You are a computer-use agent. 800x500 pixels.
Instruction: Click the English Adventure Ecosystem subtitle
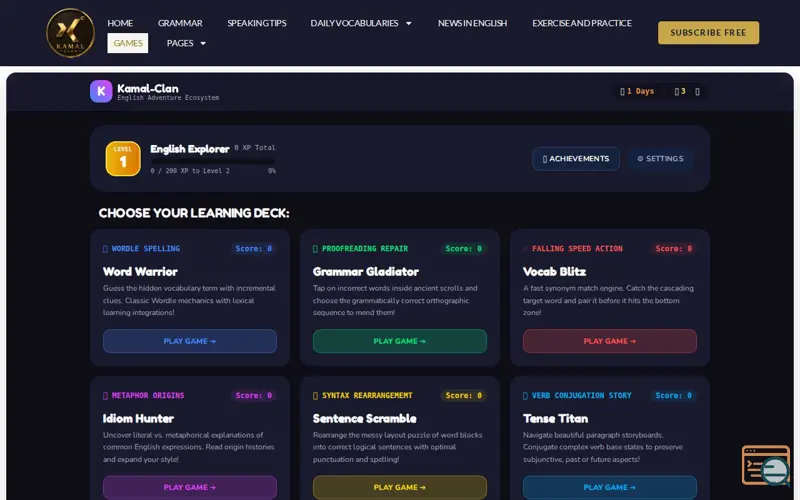(168, 97)
